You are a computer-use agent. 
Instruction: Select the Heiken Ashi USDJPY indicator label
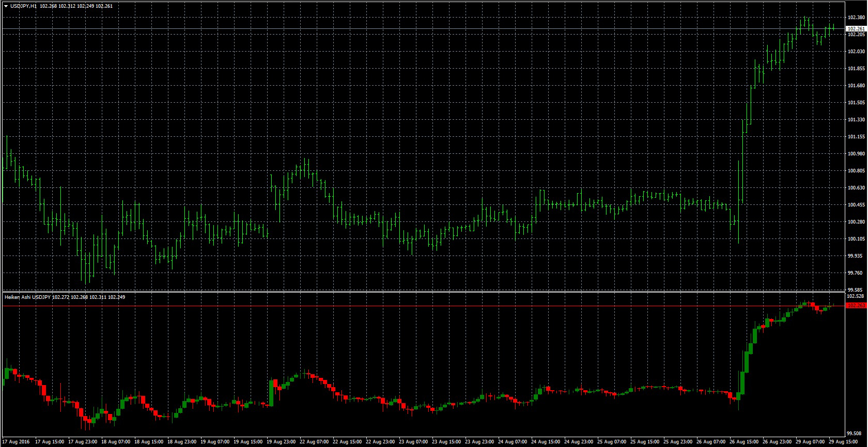(x=27, y=297)
